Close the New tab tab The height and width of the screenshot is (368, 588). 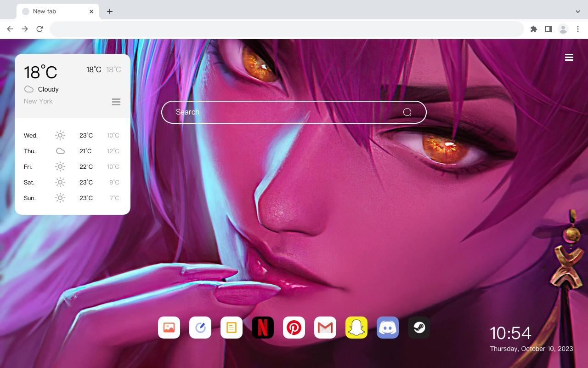(x=92, y=11)
